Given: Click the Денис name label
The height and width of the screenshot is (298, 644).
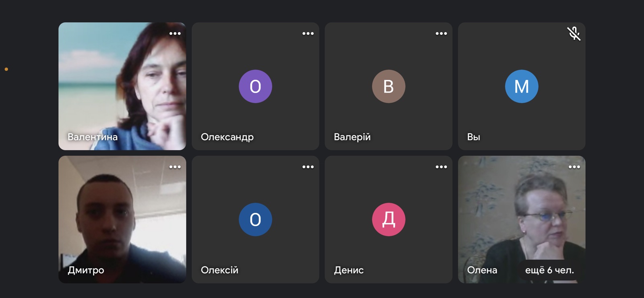Looking at the screenshot, I should pyautogui.click(x=349, y=270).
